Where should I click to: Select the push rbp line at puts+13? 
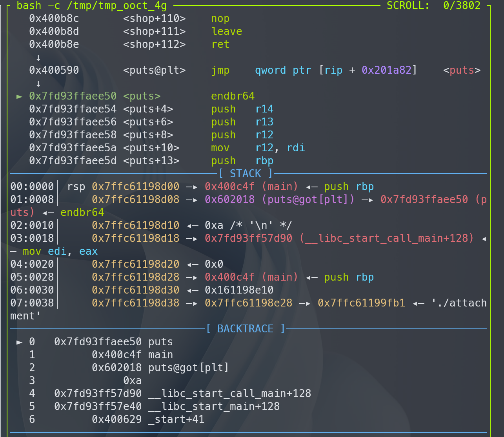151,161
